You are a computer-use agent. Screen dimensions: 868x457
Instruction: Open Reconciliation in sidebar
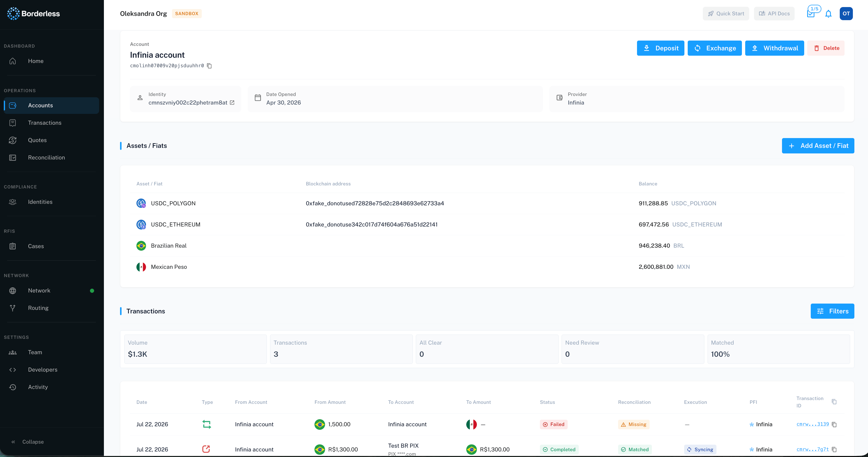[x=51, y=157]
